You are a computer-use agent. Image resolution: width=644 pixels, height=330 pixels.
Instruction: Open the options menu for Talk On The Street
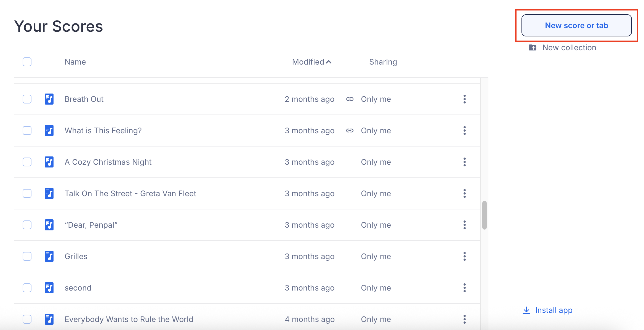465,193
